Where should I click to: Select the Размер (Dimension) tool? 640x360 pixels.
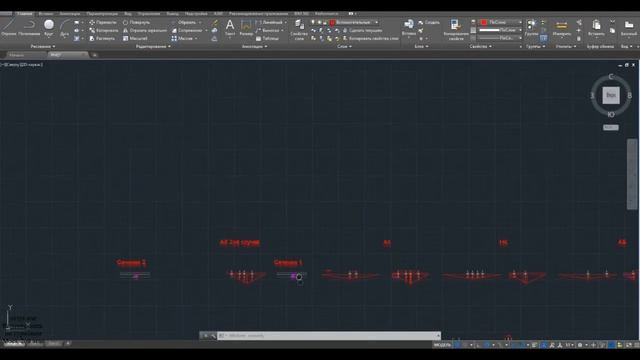(246, 28)
